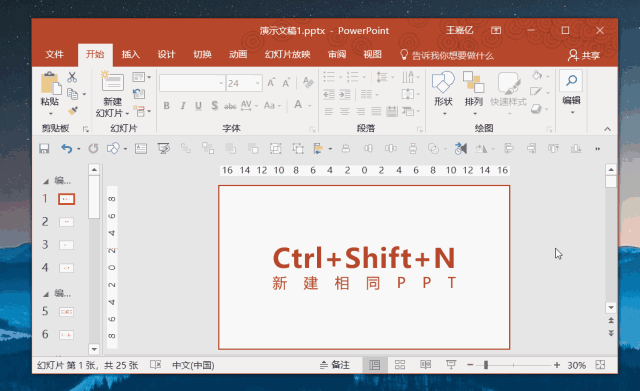
Task: Open the Find search icon under Editing
Action: [571, 80]
